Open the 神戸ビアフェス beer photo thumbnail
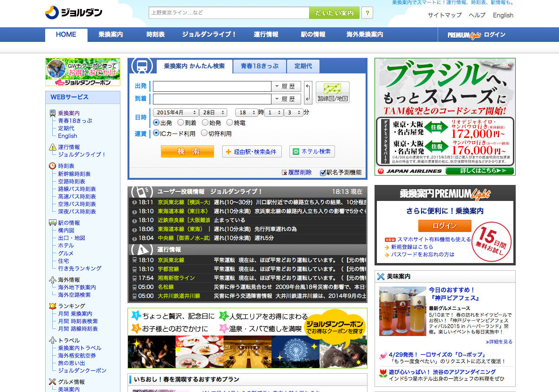559x392 pixels. pos(402,311)
